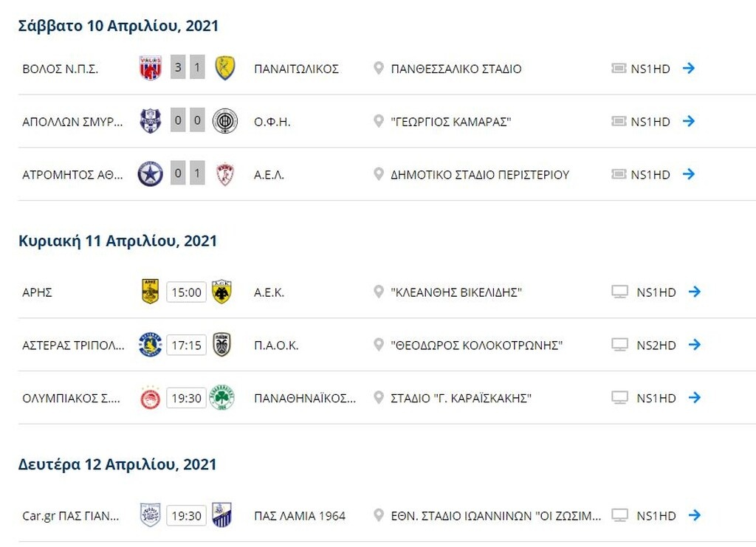Click the location pin beside ΠΑΝΘΕΣΣΑΛΙΚΟ ΣΤΑΔΙΟ

[x=379, y=68]
